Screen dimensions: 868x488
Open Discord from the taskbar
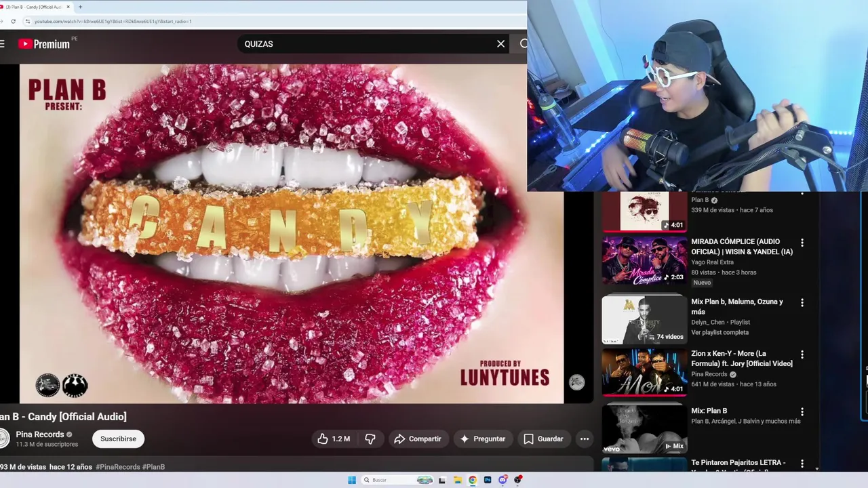coord(502,480)
